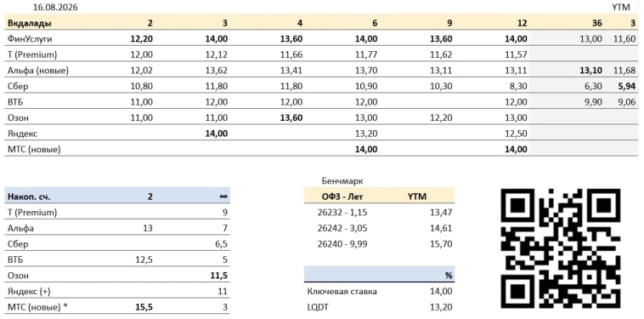Click the Накоп. сч. header cell
Viewport: 644px width, 319px height.
pos(29,197)
